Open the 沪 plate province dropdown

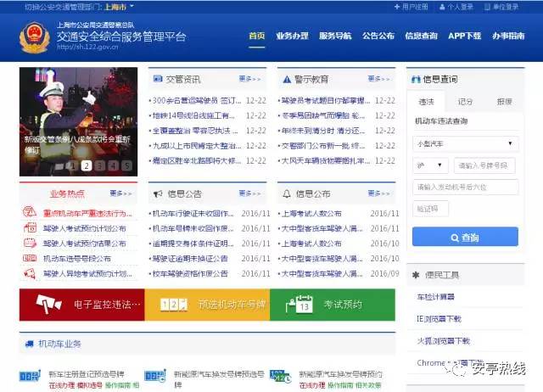pos(430,165)
